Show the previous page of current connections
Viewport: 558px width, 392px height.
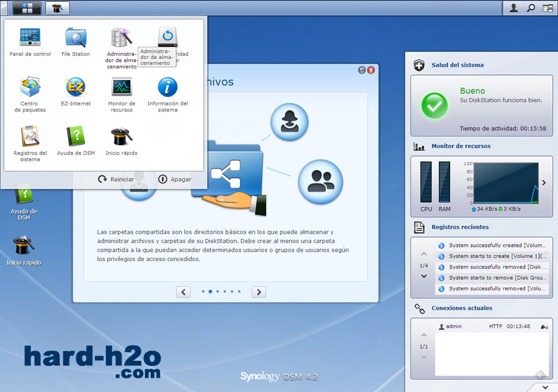(424, 335)
